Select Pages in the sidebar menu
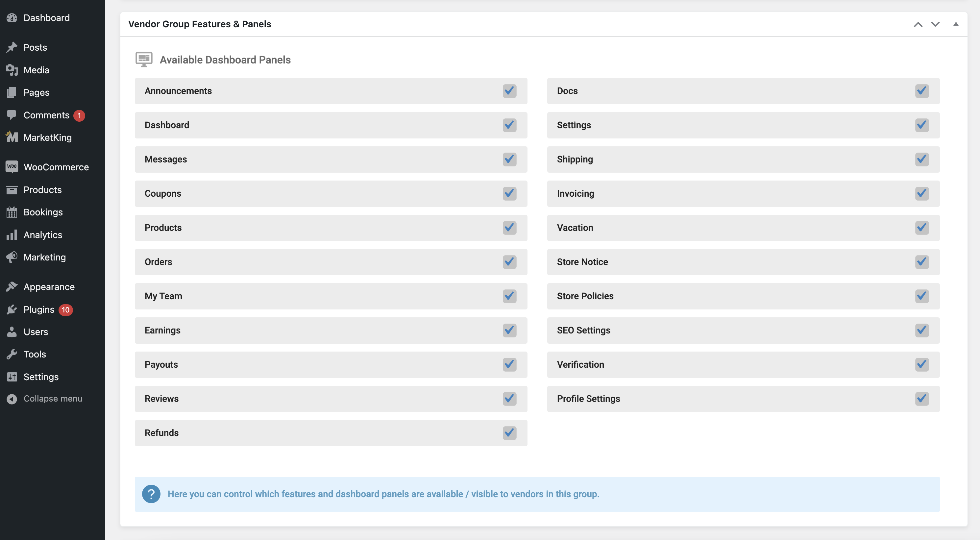The width and height of the screenshot is (980, 540). [x=37, y=92]
